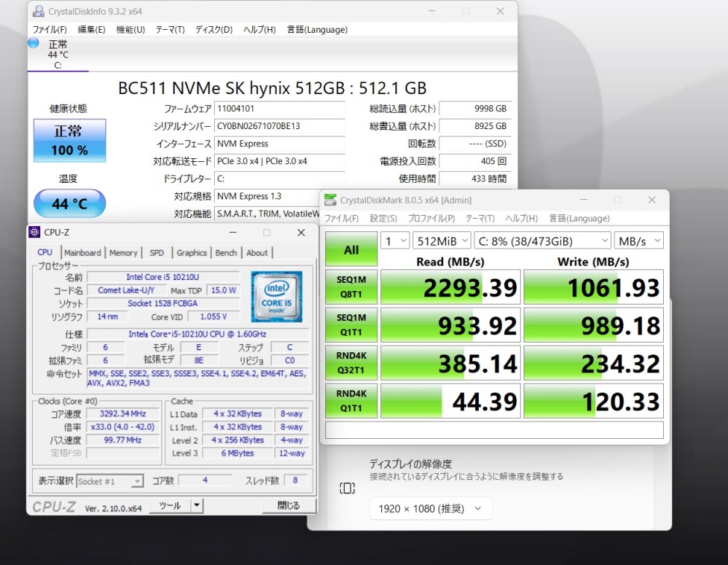Click the RND4K Q32T1 write result 234.32

593,363
